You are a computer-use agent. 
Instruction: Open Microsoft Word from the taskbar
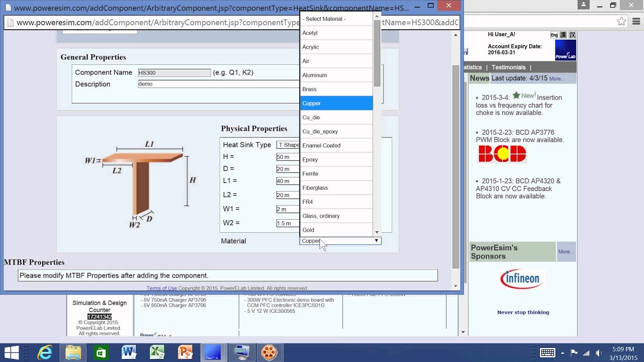(x=129, y=352)
